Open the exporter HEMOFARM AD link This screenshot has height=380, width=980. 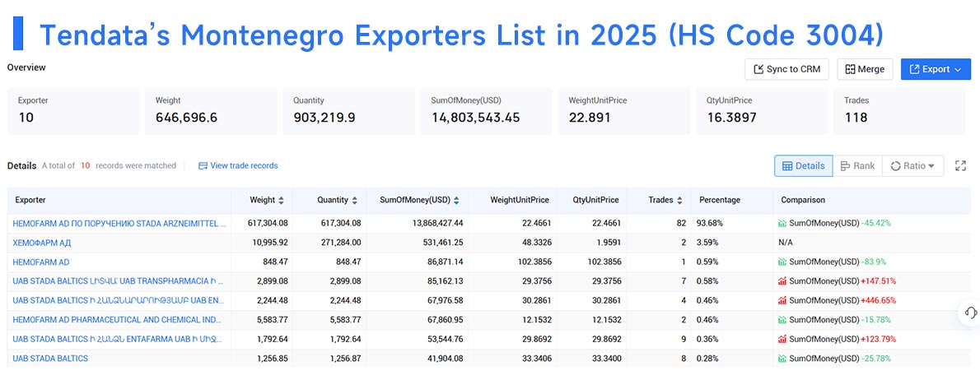coord(41,262)
